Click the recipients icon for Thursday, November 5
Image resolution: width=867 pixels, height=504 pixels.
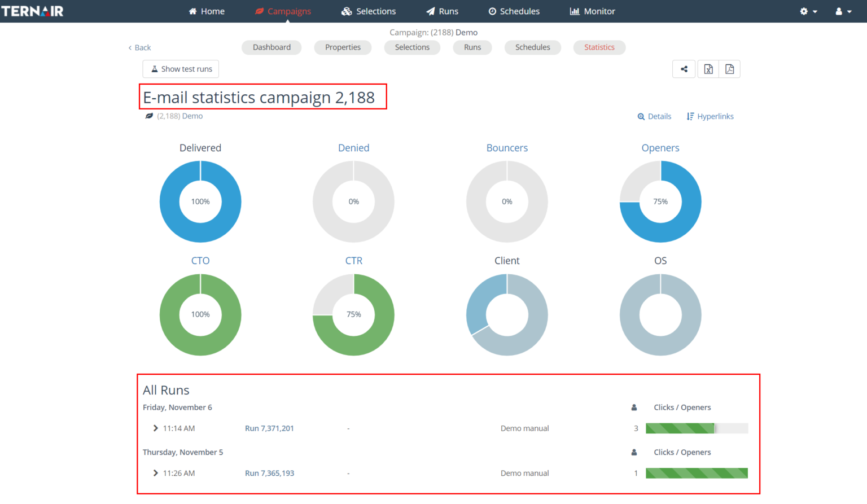click(x=634, y=452)
